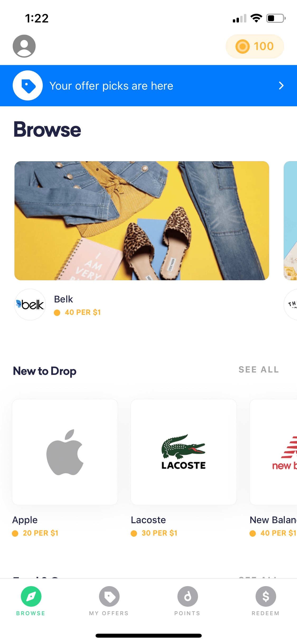Tap the 100 points coin balance

pos(255,46)
